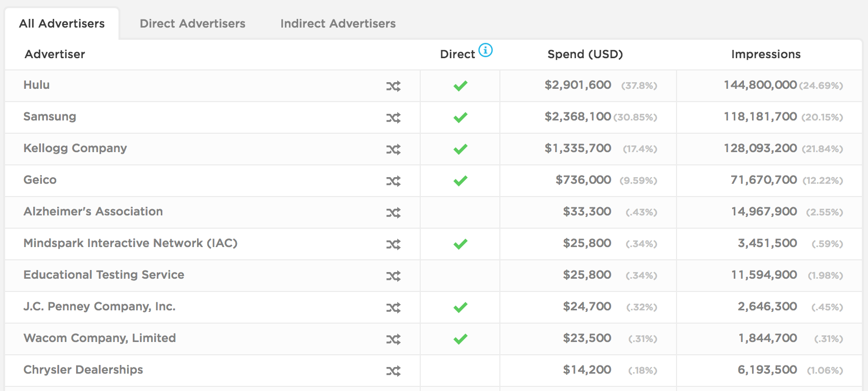Toggle J.C. Penney's Direct status checkmark
Screen dimensions: 868x391
pos(460,307)
